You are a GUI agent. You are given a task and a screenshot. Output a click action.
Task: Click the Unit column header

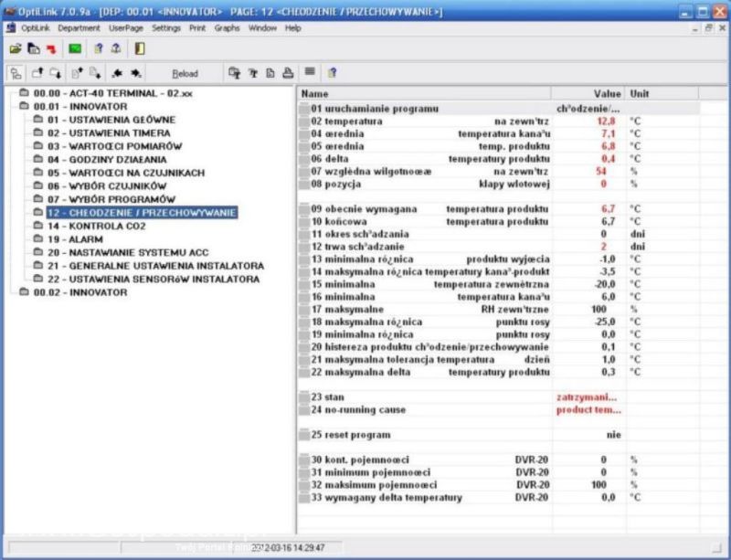click(x=662, y=94)
